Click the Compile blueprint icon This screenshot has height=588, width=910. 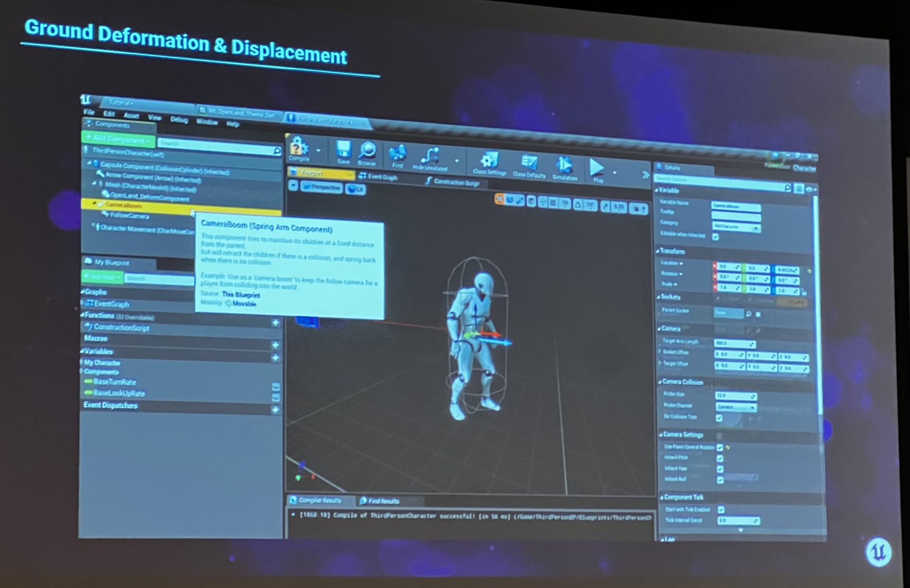coord(299,148)
